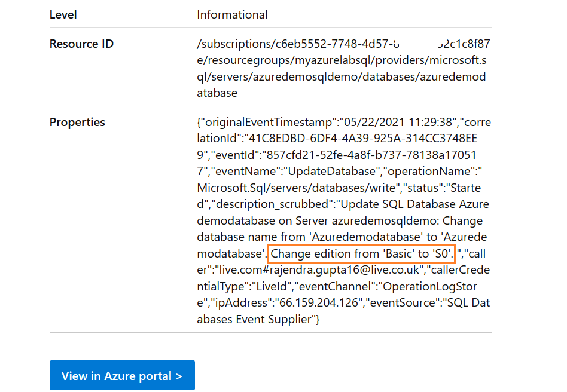Click the servers/azuredemosqldemo/databases path line
The width and height of the screenshot is (567, 392).
click(342, 77)
